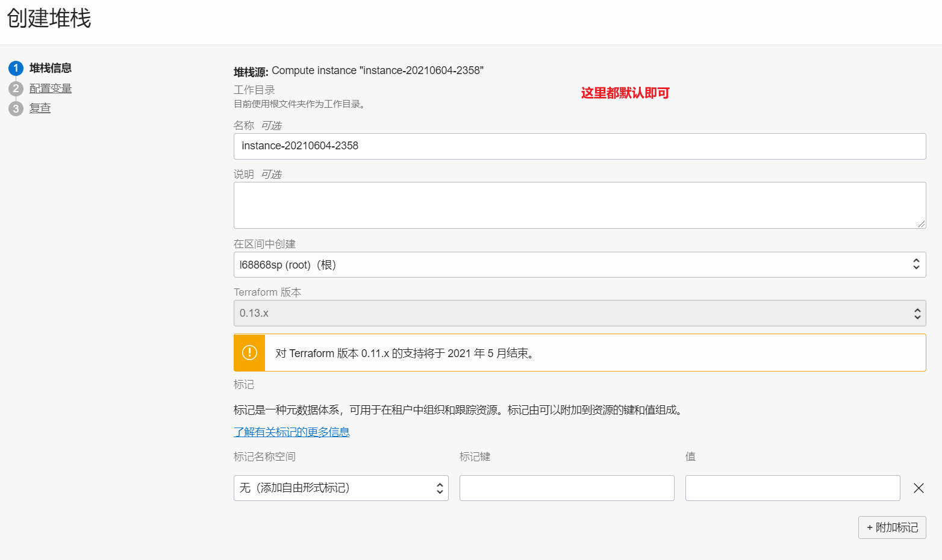Click the 说明 description textarea
This screenshot has height=560, width=942.
(x=579, y=205)
